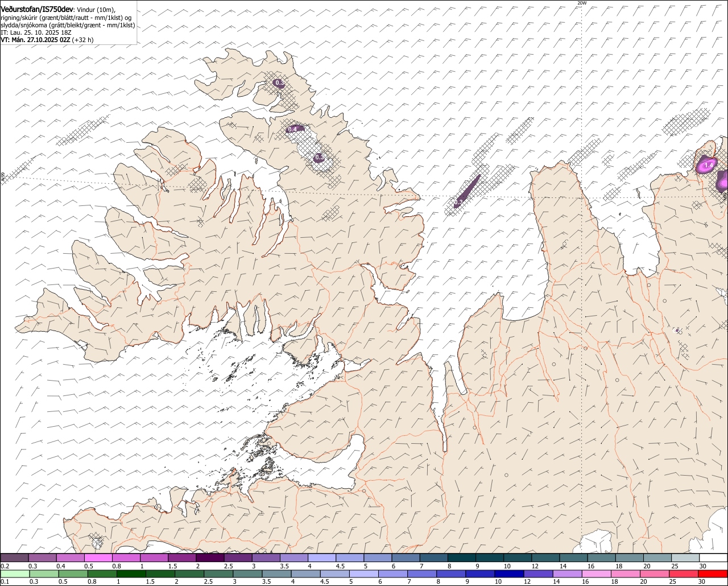Viewport: 728px width, 586px height.
Task: Click the Veðurstofan/IS750dev title text
Action: tap(37, 10)
